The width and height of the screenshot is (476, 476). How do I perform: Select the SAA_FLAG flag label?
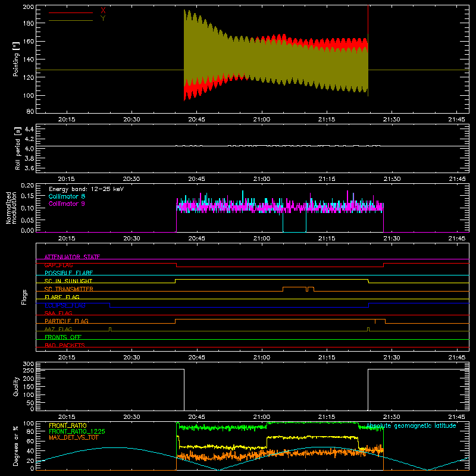(58, 313)
